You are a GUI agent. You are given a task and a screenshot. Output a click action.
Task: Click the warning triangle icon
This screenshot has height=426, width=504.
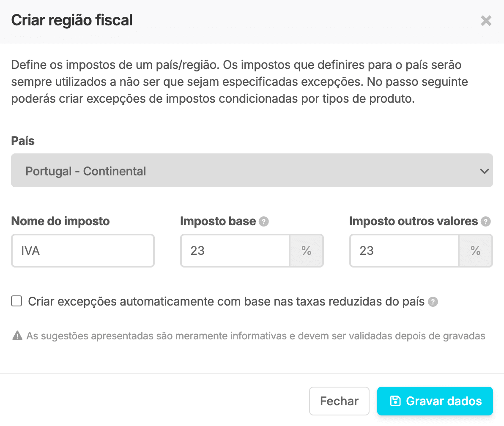click(16, 336)
